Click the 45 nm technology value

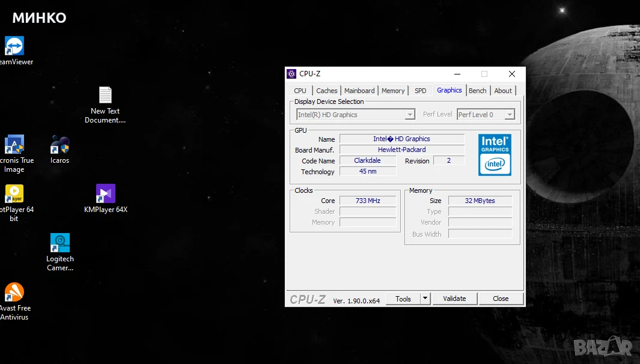point(368,171)
